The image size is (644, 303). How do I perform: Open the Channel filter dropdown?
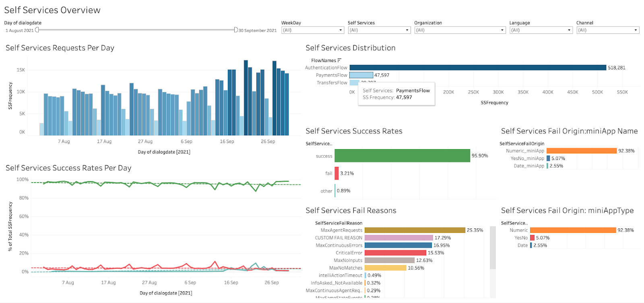(x=636, y=30)
